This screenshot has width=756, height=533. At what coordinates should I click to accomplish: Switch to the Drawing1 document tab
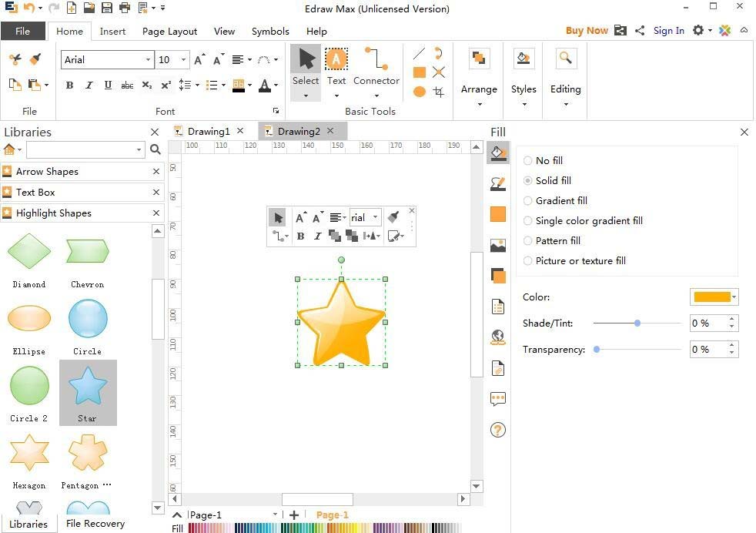(208, 131)
